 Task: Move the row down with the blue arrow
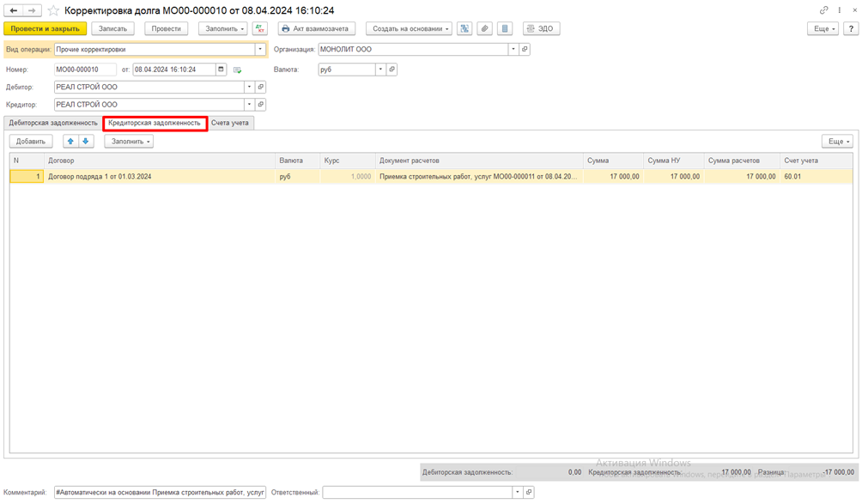pos(86,142)
